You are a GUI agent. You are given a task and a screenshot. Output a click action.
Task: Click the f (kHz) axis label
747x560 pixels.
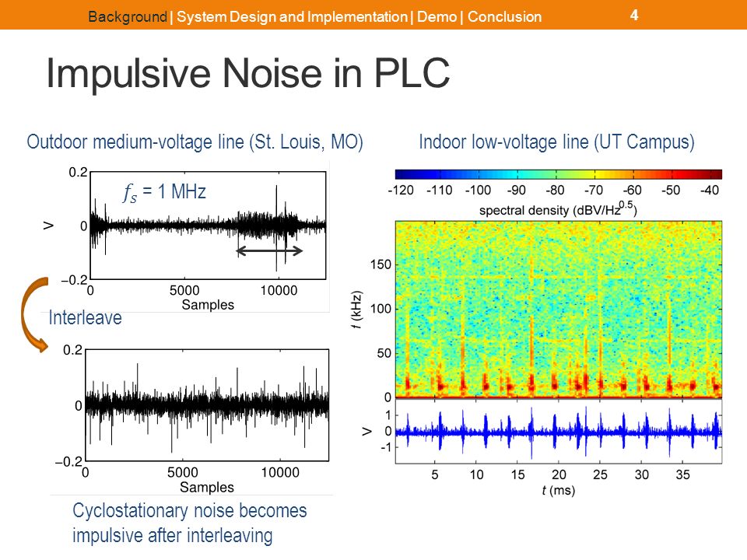point(357,310)
